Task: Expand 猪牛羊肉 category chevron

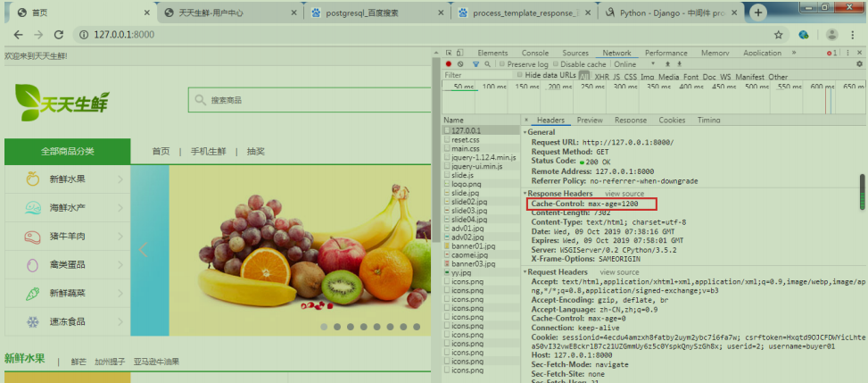Action: coord(120,237)
